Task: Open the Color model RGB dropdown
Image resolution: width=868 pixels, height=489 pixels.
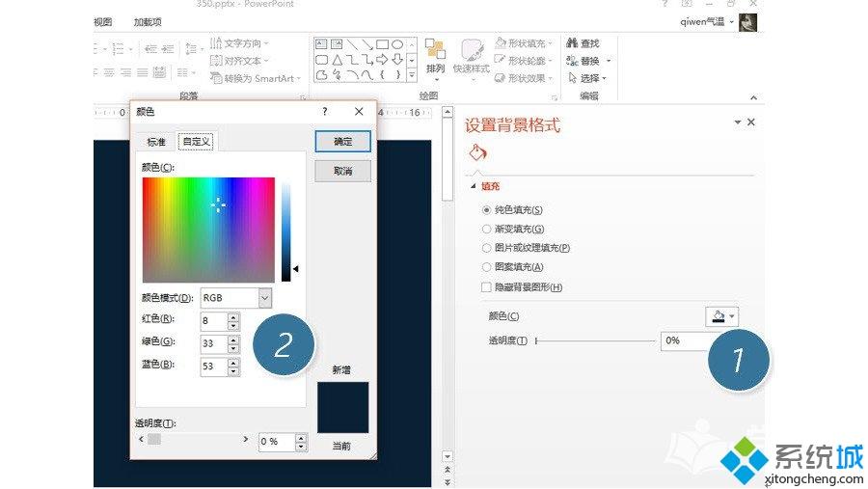Action: click(x=265, y=298)
